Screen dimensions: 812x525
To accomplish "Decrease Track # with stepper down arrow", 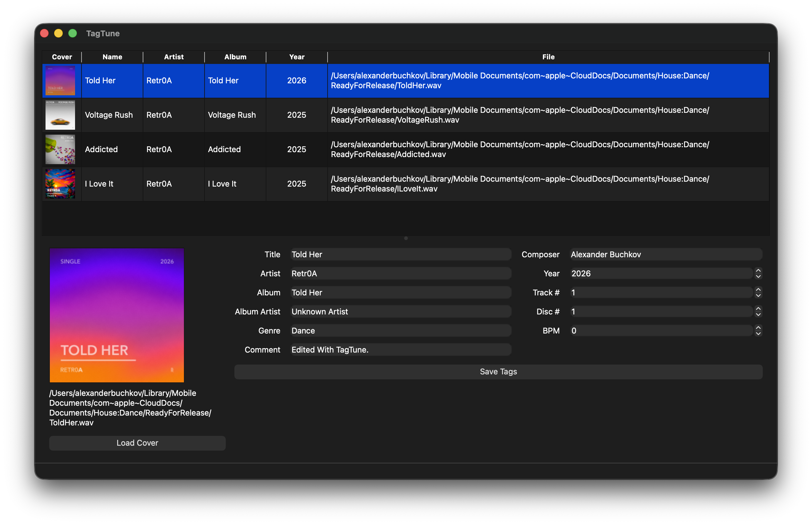I will [x=758, y=296].
